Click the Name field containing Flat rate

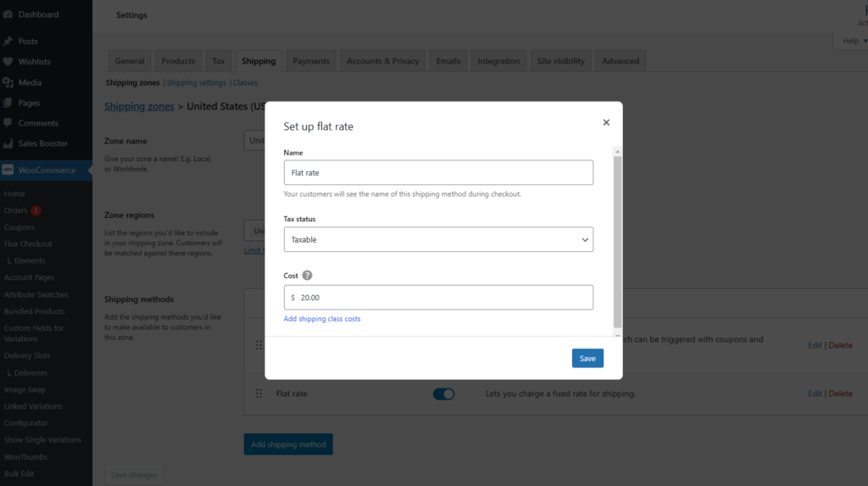pos(438,173)
